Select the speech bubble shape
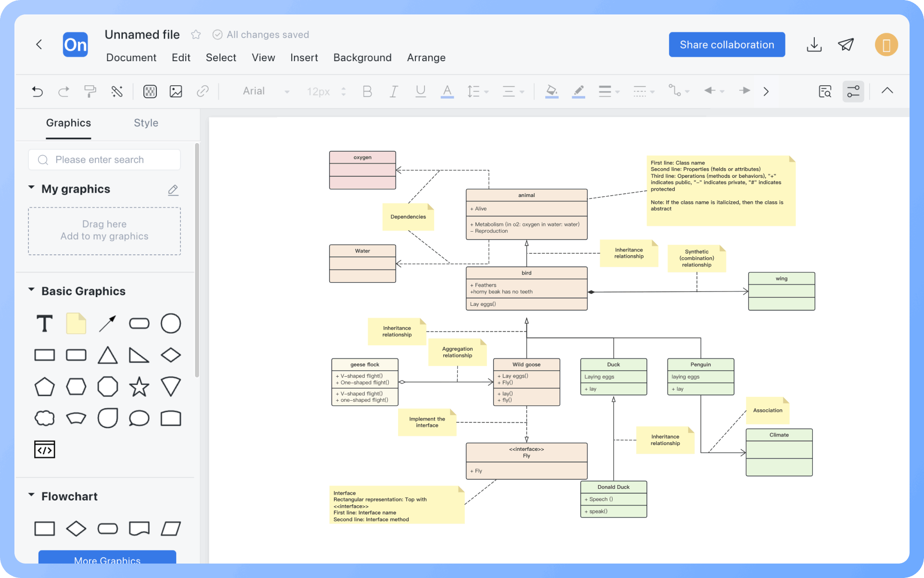Viewport: 924px width, 578px height. coord(139,418)
